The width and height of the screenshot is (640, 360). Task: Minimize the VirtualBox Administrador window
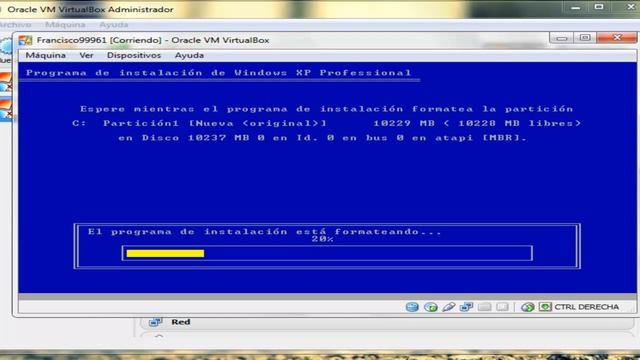click(576, 7)
